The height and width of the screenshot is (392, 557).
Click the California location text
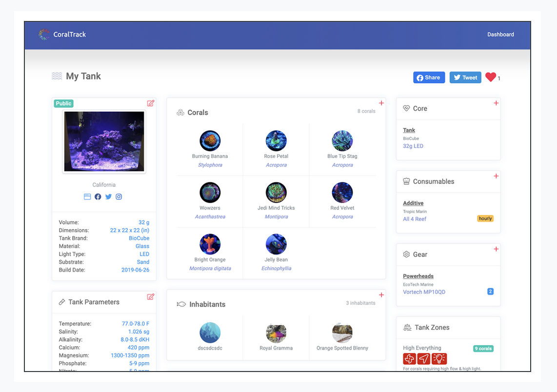click(x=104, y=185)
